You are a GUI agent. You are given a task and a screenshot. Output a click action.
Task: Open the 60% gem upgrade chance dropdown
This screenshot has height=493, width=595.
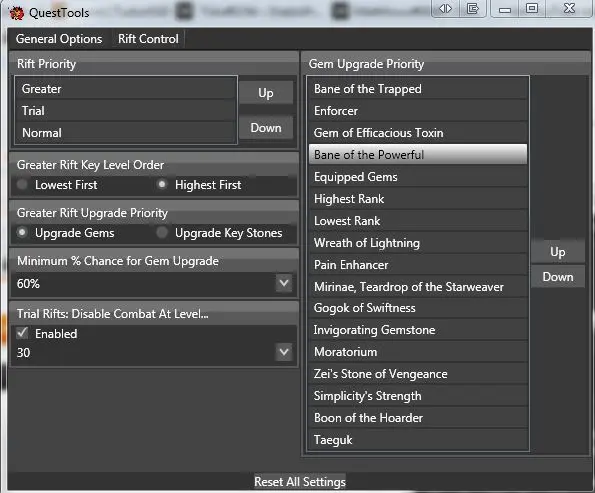click(284, 283)
